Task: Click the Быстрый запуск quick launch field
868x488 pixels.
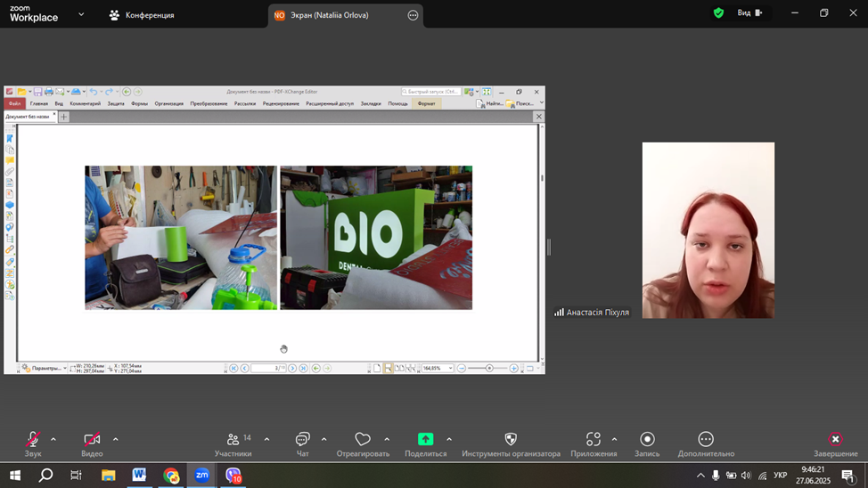Action: tap(430, 92)
